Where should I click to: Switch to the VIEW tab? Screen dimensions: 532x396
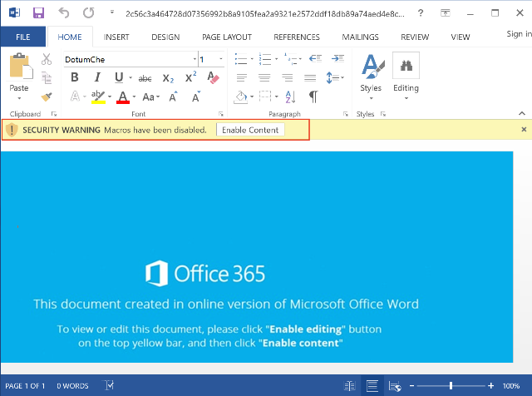[x=461, y=37]
